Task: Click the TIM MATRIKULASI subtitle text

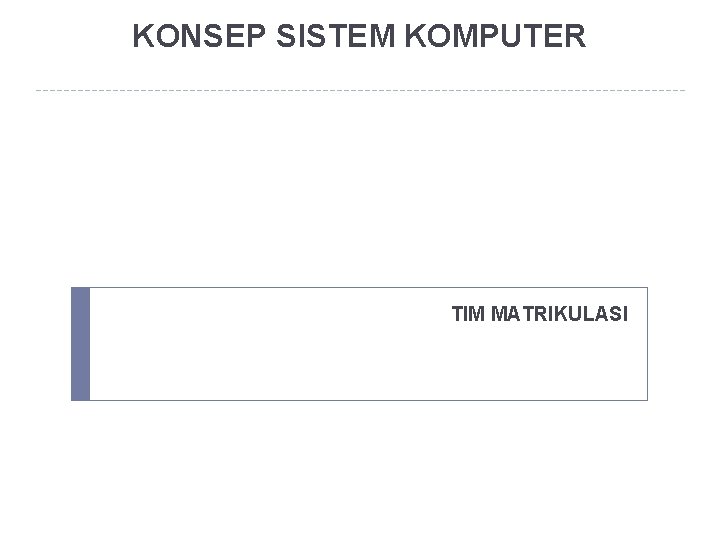Action: (x=540, y=315)
